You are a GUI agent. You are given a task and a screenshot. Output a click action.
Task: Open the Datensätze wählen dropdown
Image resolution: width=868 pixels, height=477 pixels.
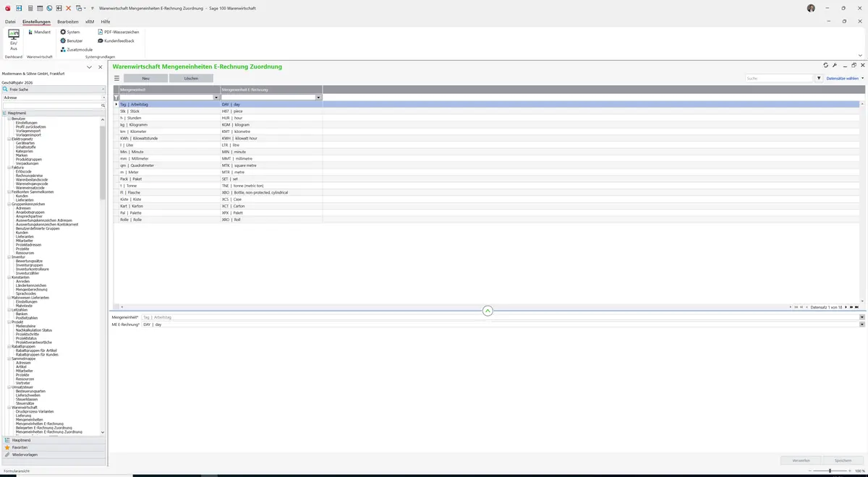click(x=845, y=78)
